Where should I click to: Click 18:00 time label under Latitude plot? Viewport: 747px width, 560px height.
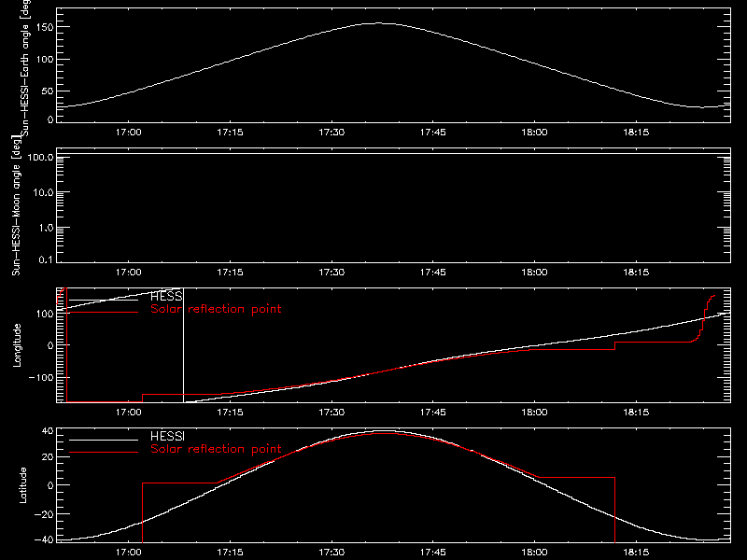[x=534, y=553]
